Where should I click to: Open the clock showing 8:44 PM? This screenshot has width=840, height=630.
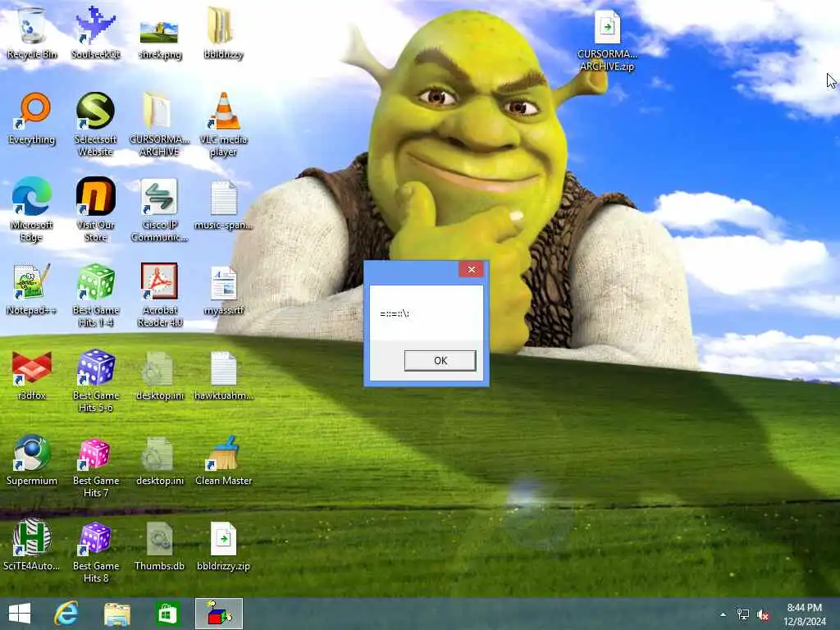point(804,614)
